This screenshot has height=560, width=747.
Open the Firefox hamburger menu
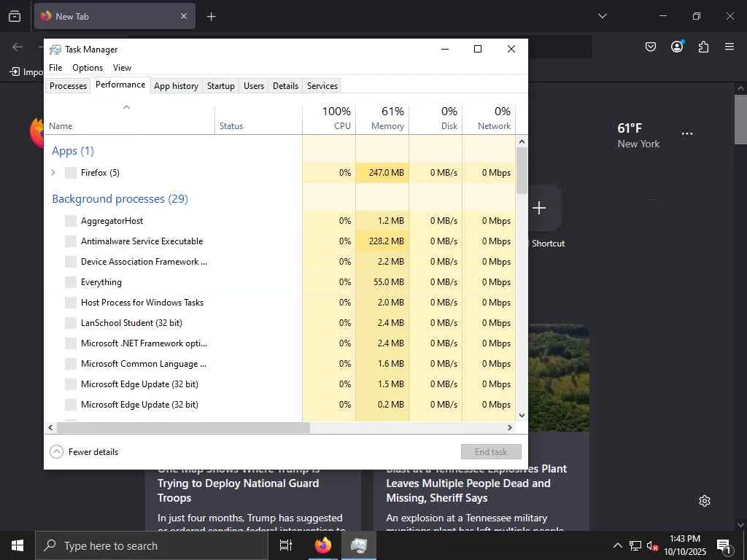pyautogui.click(x=729, y=47)
